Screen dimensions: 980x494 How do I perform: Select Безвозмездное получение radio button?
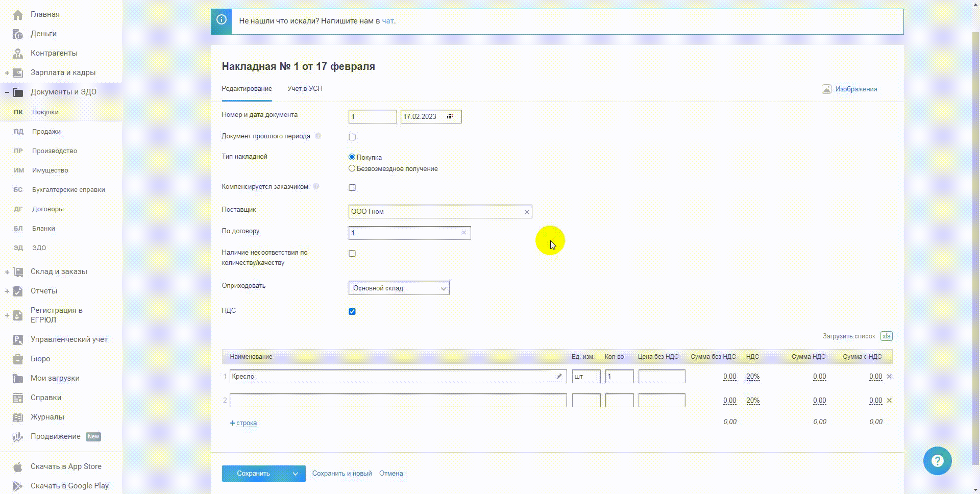(352, 168)
